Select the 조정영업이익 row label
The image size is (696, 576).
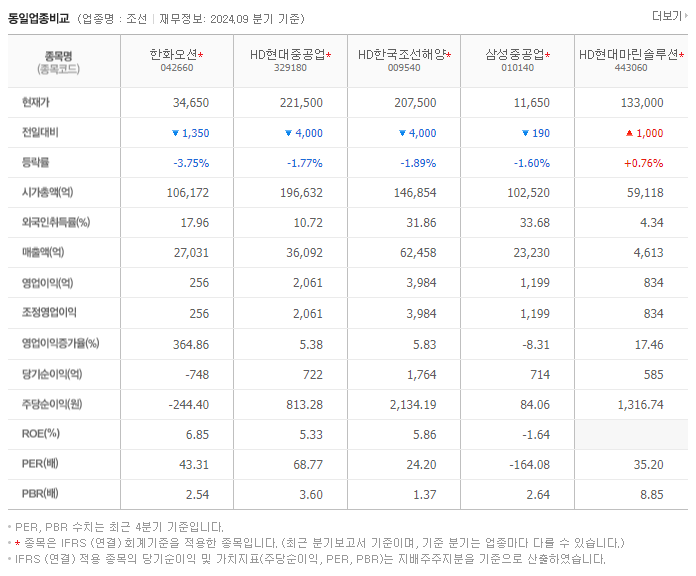pos(49,312)
